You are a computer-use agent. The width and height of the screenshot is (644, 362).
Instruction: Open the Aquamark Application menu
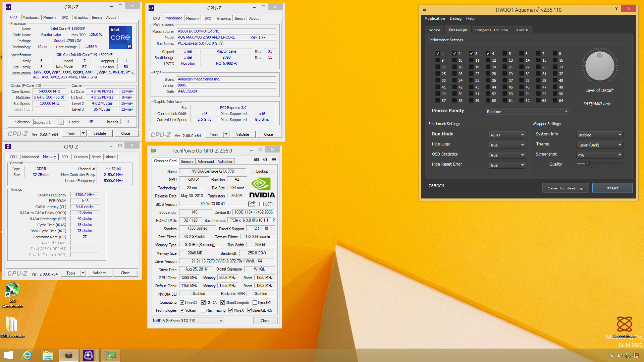coord(435,18)
